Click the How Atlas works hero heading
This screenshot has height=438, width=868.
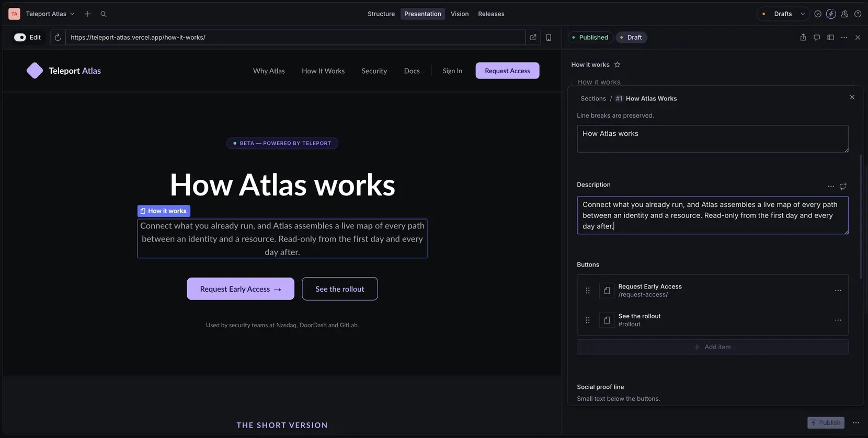click(282, 185)
